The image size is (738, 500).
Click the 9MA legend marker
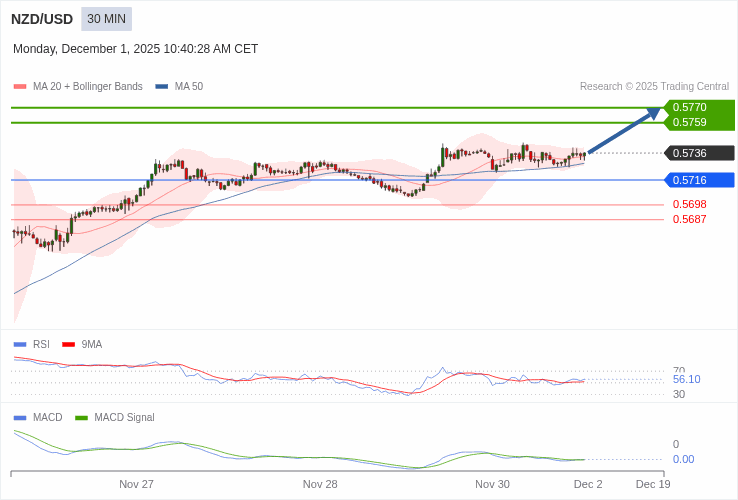point(68,345)
